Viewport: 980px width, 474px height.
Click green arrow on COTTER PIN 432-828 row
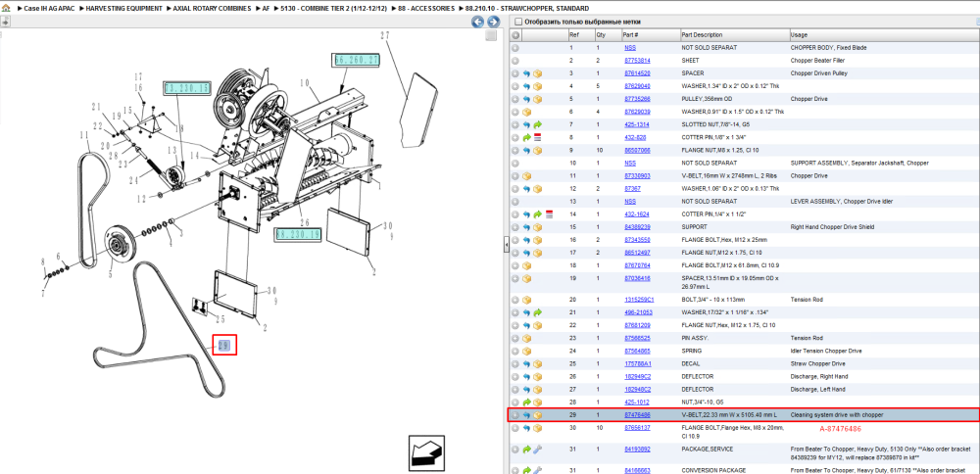pos(527,137)
